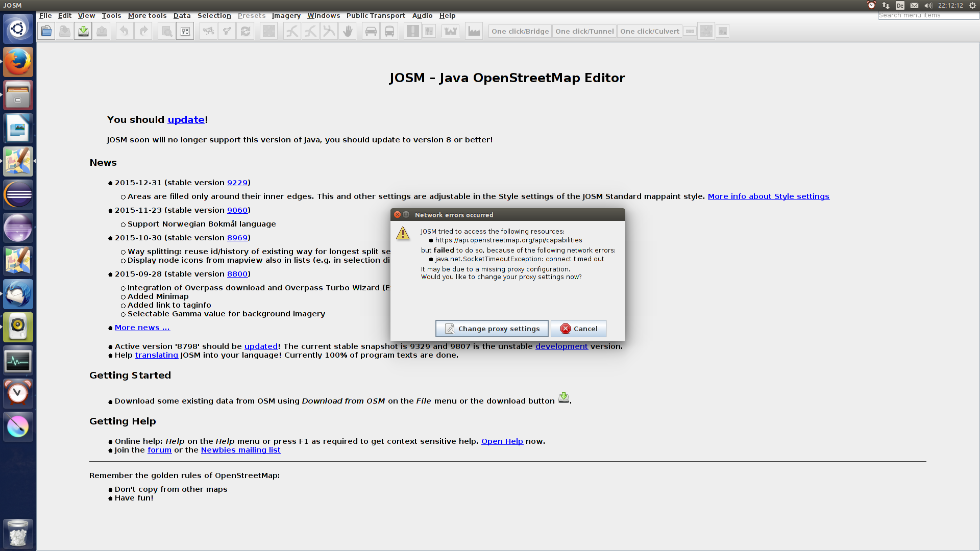Image resolution: width=980 pixels, height=551 pixels.
Task: Click the clock showing 22:12:12
Action: click(950, 5)
